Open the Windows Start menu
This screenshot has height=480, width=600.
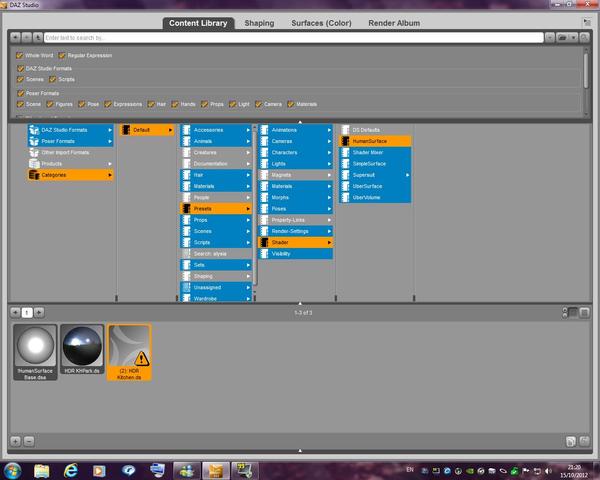tap(13, 470)
